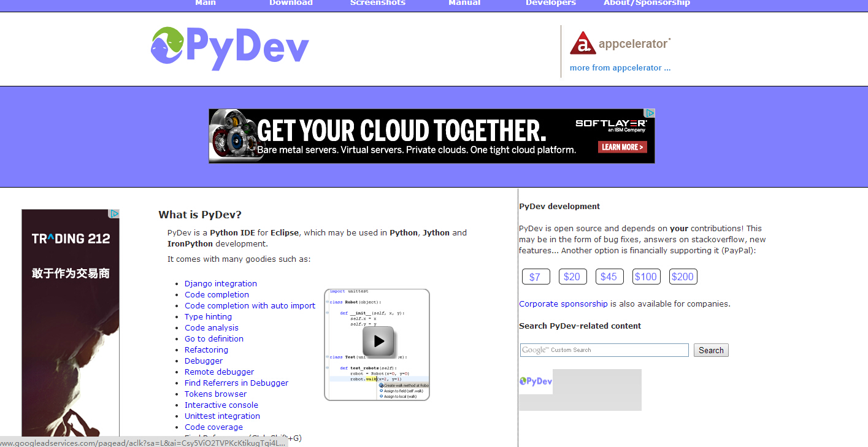Open Find Referrers in Debugger link
868x447 pixels.
click(x=236, y=383)
